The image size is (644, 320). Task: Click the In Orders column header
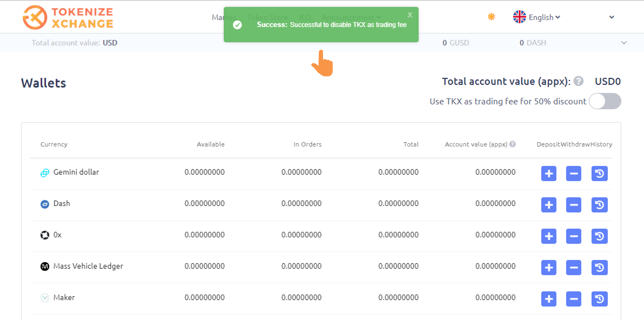(x=307, y=144)
